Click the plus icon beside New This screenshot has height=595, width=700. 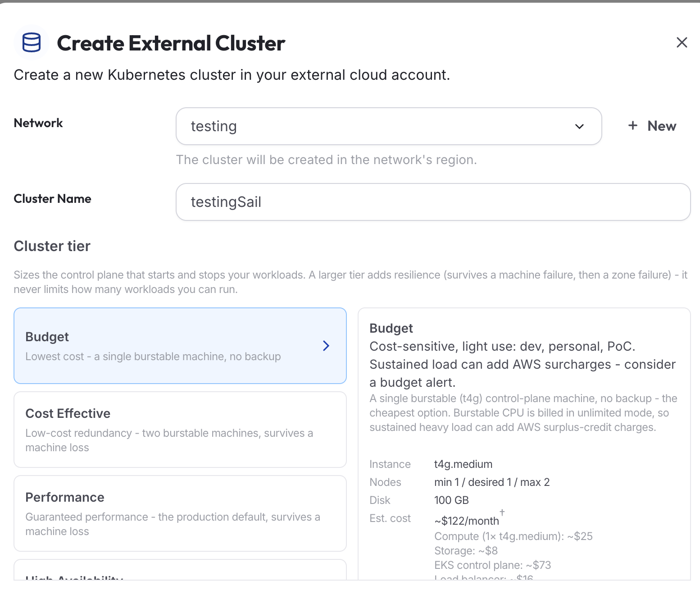tap(633, 125)
